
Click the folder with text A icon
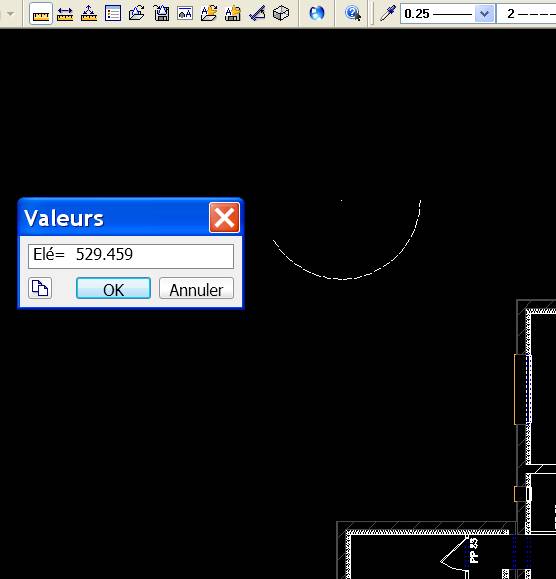[209, 14]
